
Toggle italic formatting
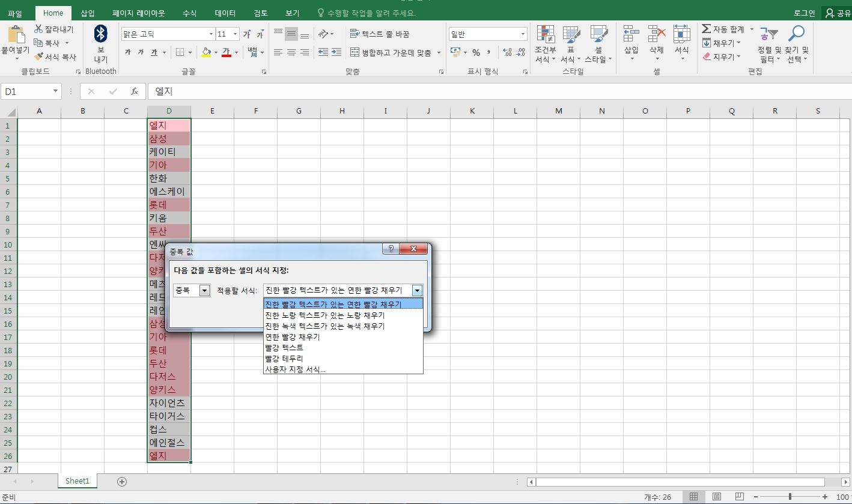click(x=141, y=52)
